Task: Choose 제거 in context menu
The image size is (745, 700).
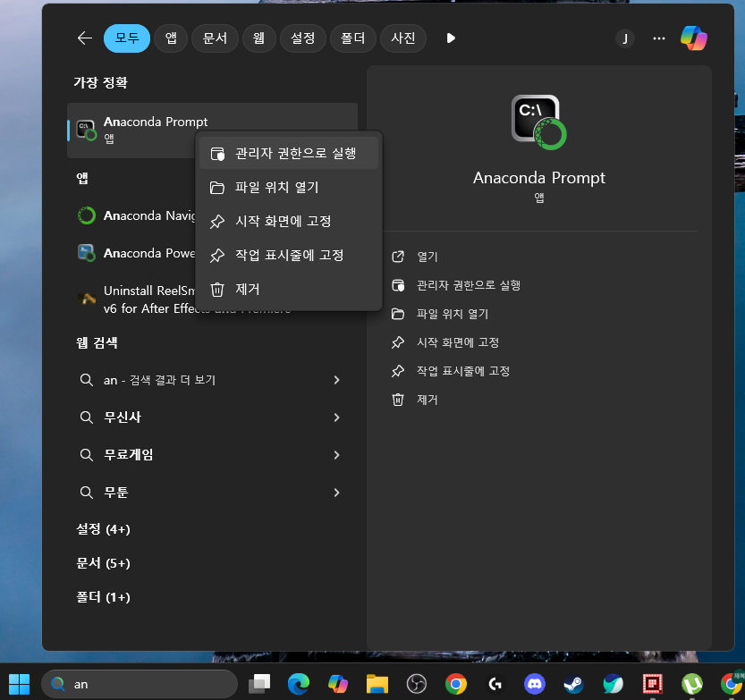Action: (289, 290)
